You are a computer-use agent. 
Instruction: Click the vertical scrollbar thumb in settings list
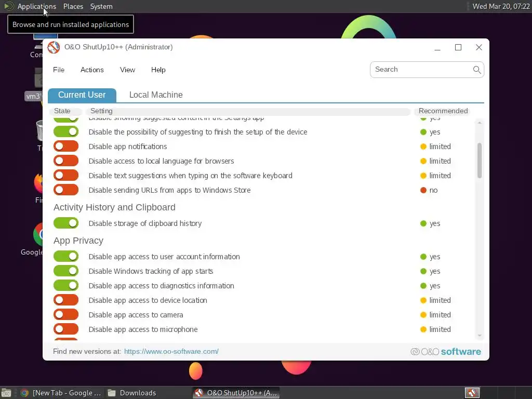click(x=480, y=161)
